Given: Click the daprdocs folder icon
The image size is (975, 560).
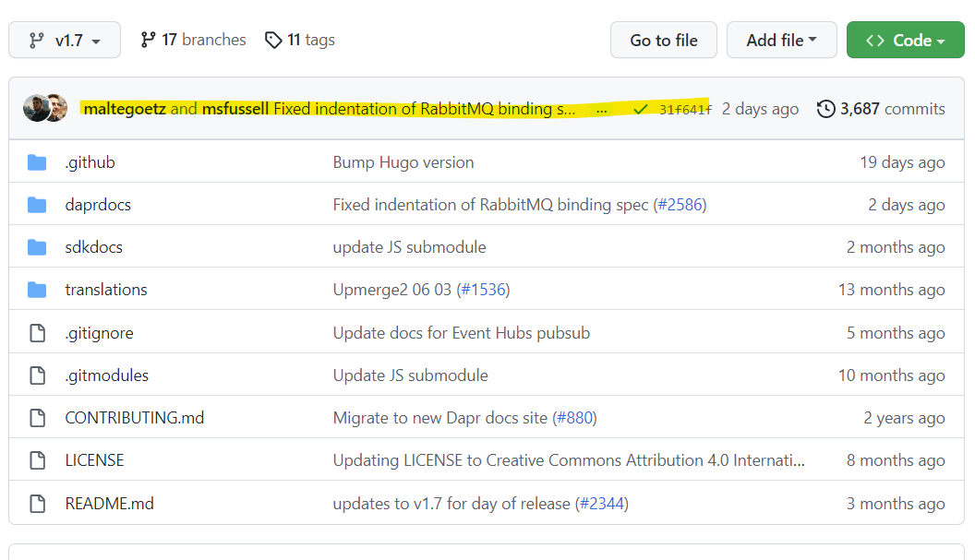Looking at the screenshot, I should pyautogui.click(x=37, y=205).
